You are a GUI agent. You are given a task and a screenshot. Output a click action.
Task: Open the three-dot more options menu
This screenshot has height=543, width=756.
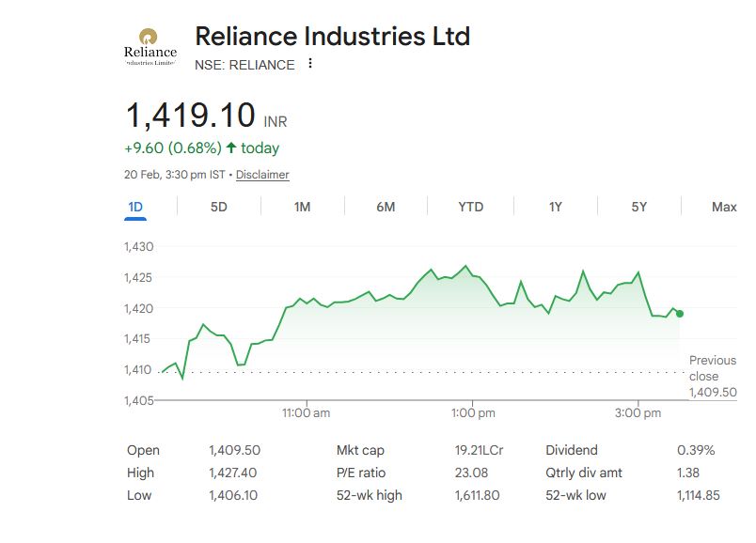click(x=310, y=65)
